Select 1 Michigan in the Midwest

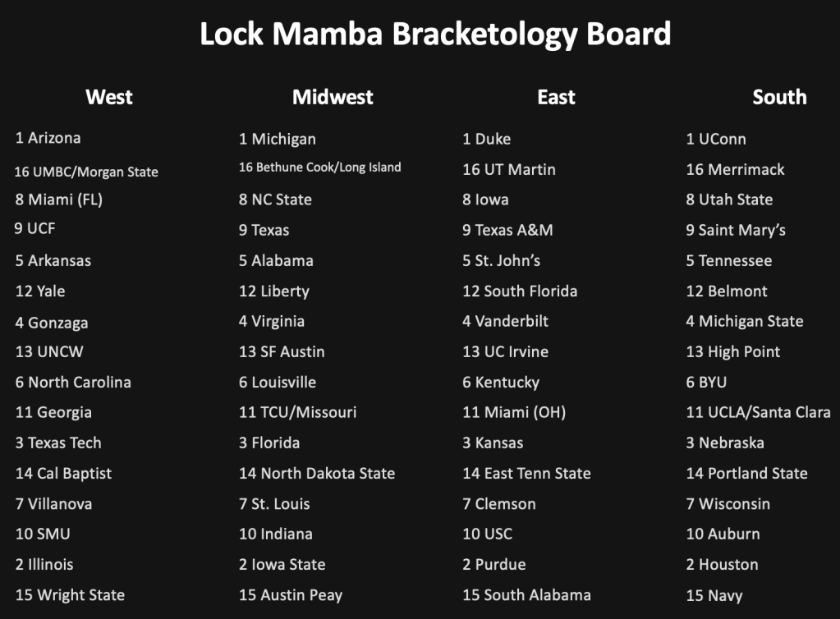coord(278,139)
